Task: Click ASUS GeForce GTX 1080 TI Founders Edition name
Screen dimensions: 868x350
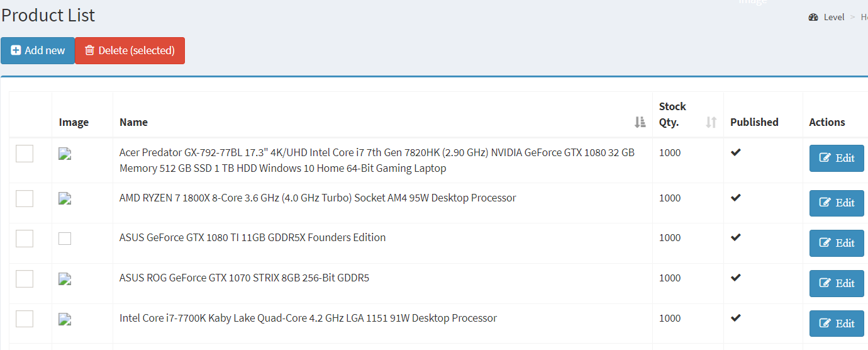Action: [x=252, y=237]
